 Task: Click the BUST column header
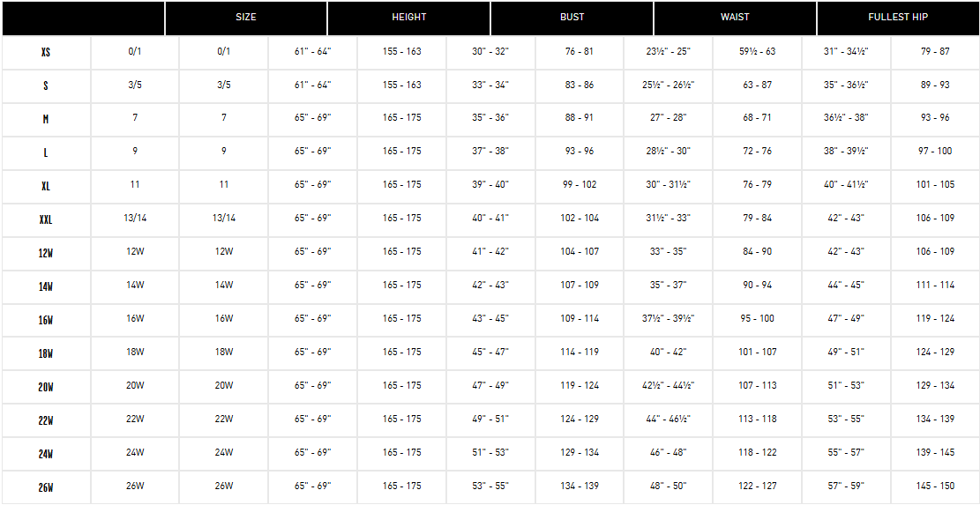click(572, 18)
